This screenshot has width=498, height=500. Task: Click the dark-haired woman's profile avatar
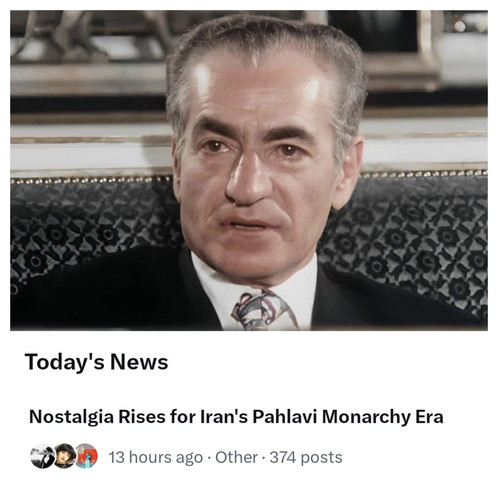tap(65, 456)
